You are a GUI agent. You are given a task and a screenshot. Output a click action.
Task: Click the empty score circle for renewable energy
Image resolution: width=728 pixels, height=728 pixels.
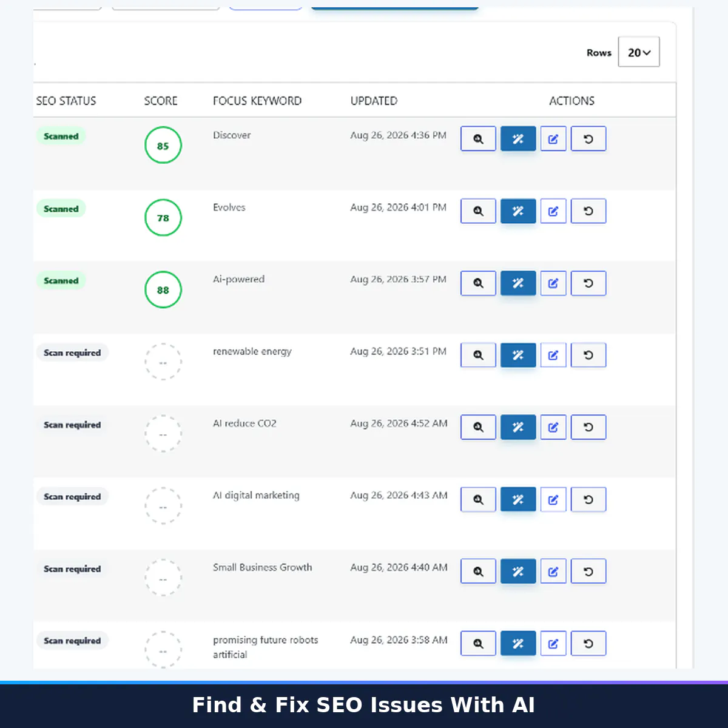[x=163, y=362]
